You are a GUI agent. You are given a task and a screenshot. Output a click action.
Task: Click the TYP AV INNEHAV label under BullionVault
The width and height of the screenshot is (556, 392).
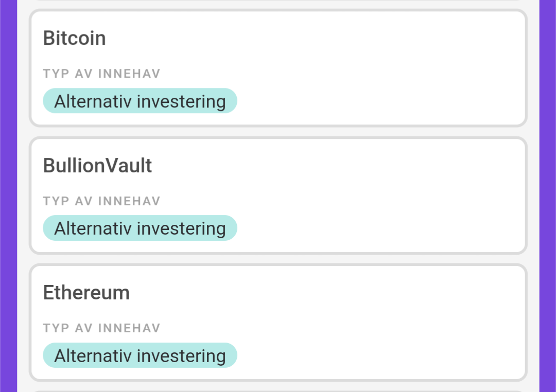pos(101,201)
